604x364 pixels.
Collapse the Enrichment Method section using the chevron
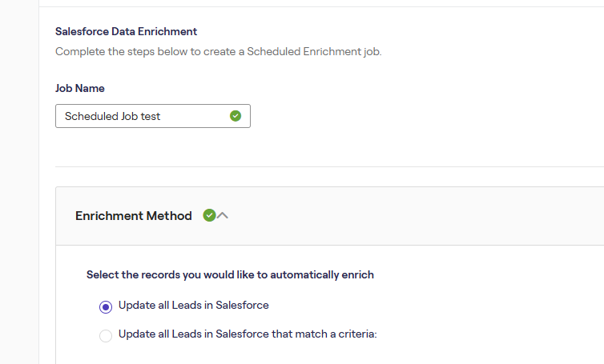pyautogui.click(x=223, y=215)
